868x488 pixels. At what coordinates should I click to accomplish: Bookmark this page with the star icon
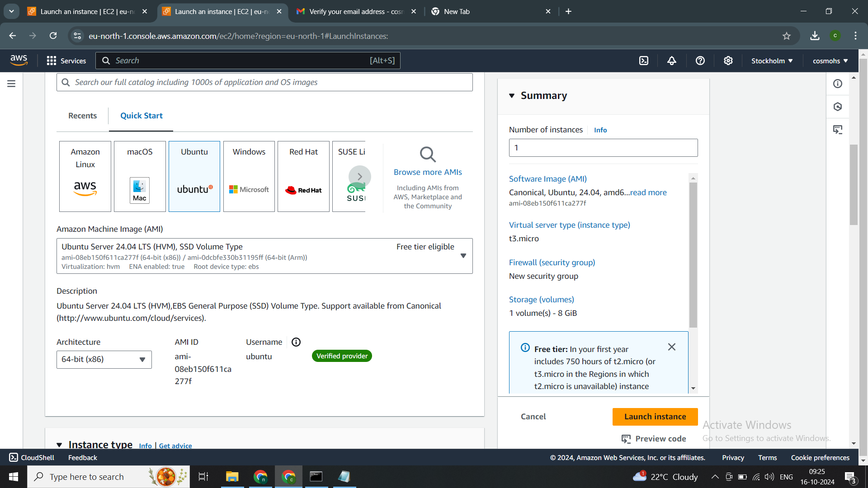click(787, 36)
